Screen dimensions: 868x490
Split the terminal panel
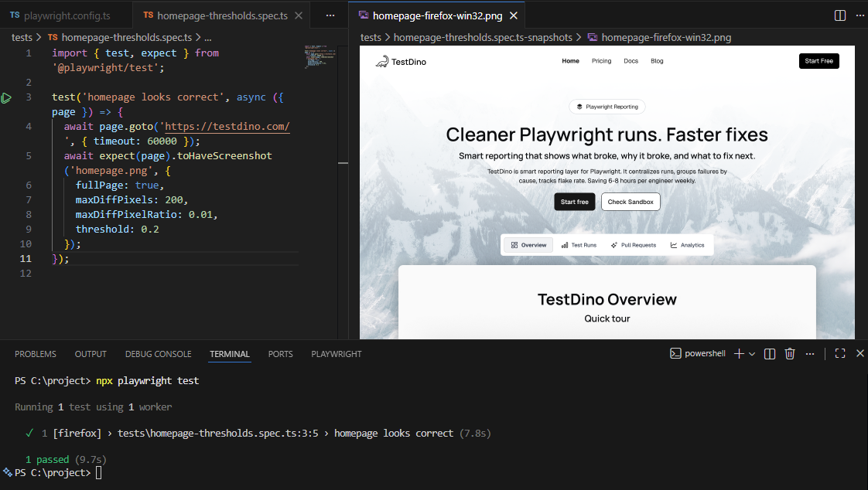(770, 354)
